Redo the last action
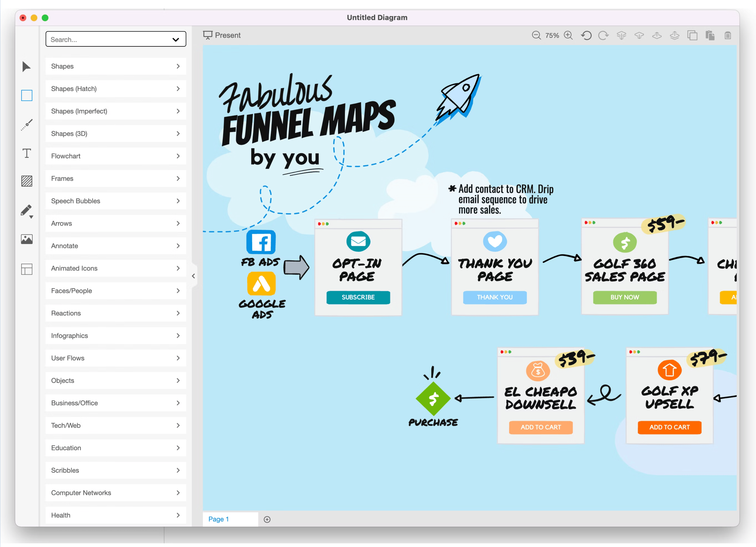Screen dimensions: 756x547 pos(603,35)
